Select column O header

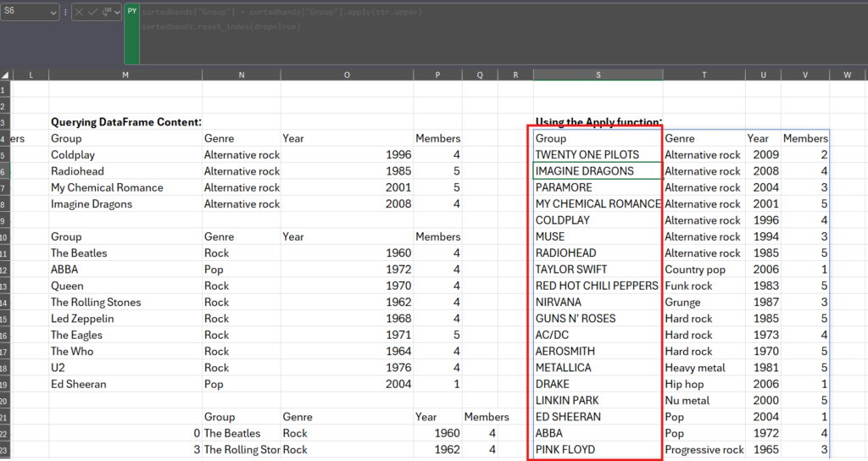coord(347,75)
